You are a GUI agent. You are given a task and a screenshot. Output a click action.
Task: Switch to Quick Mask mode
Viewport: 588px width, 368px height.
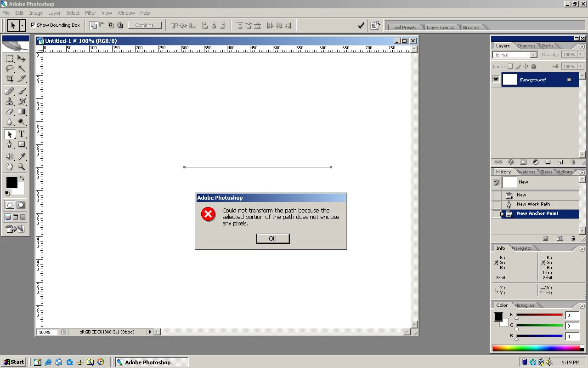click(x=21, y=205)
